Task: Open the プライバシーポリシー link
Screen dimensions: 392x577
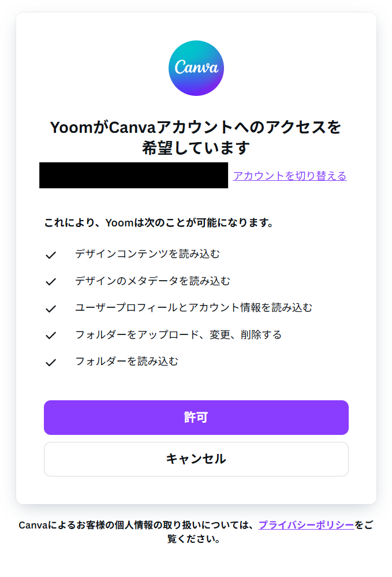Action: 306,525
